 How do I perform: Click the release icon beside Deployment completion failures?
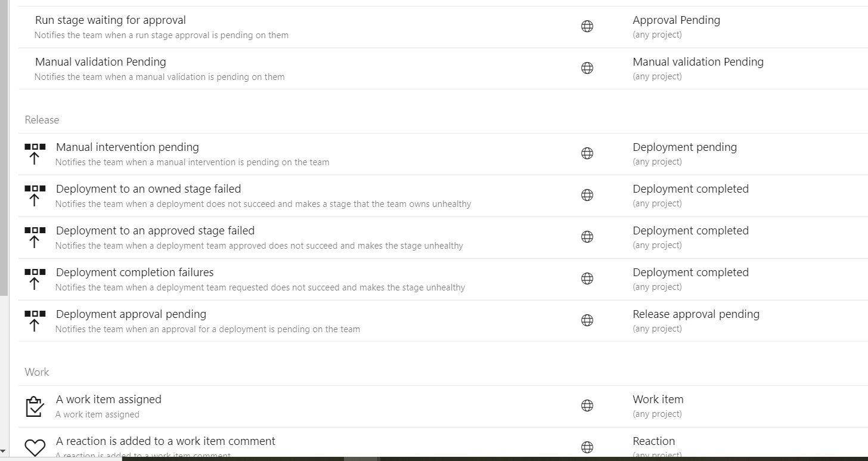pos(35,279)
